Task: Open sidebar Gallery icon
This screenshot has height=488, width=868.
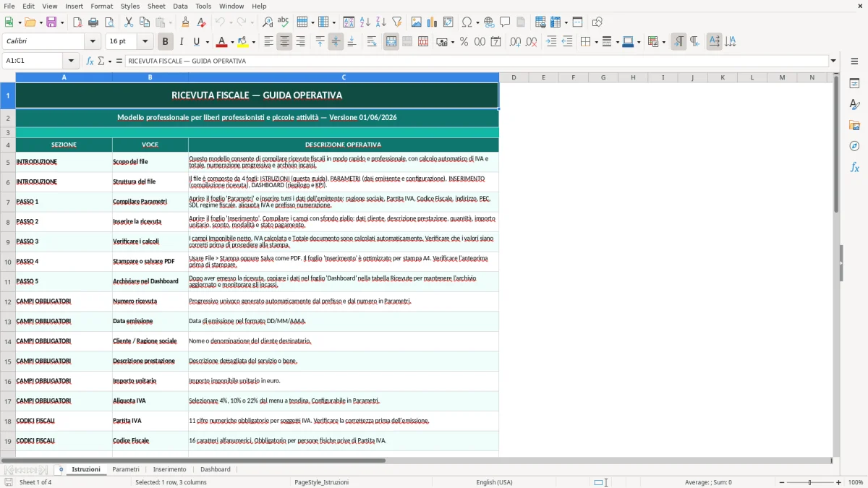Action: pos(854,126)
